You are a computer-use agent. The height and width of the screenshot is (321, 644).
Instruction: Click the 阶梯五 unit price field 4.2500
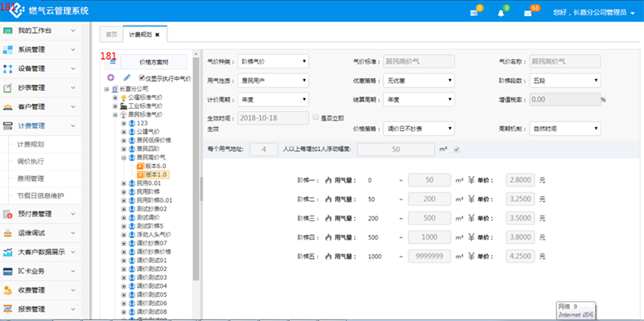[x=520, y=257]
